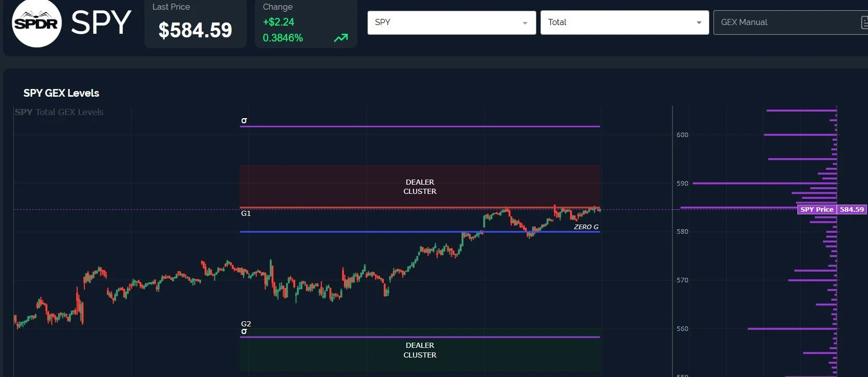Open the GEX Manual document icon
The image size is (868, 377).
[x=864, y=23]
